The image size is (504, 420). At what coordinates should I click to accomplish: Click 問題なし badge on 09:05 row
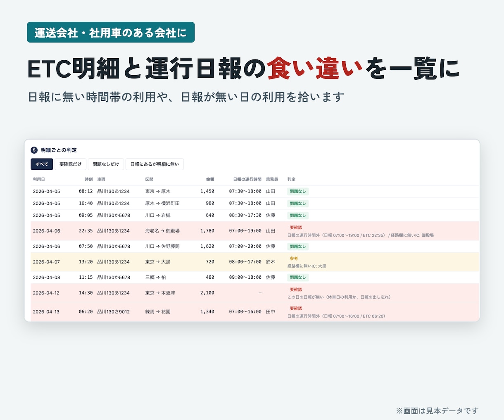click(298, 215)
